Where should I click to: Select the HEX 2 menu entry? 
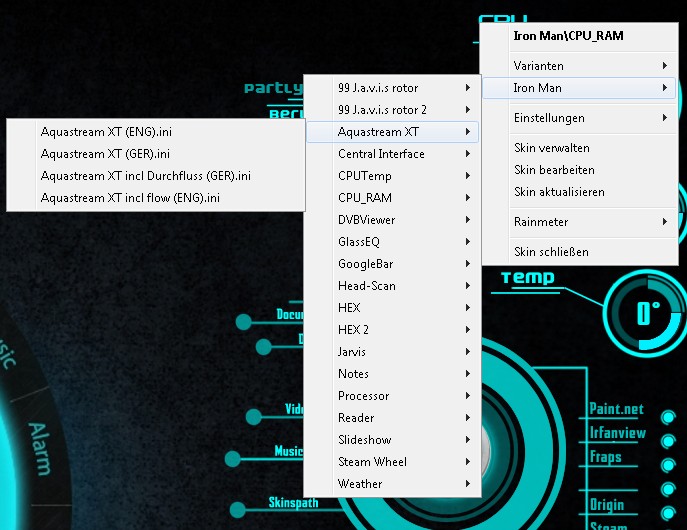393,329
